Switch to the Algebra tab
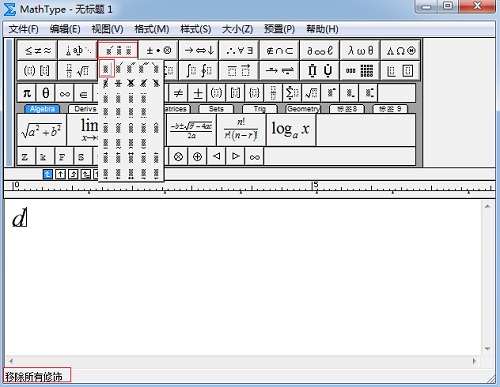Image resolution: width=500 pixels, height=387 pixels. coord(42,109)
